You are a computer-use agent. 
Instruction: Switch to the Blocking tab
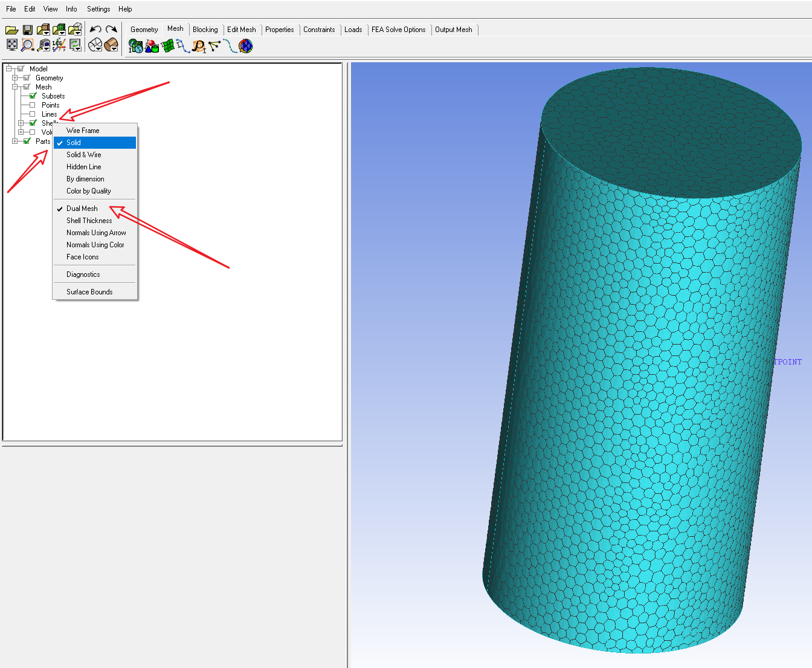click(x=205, y=30)
